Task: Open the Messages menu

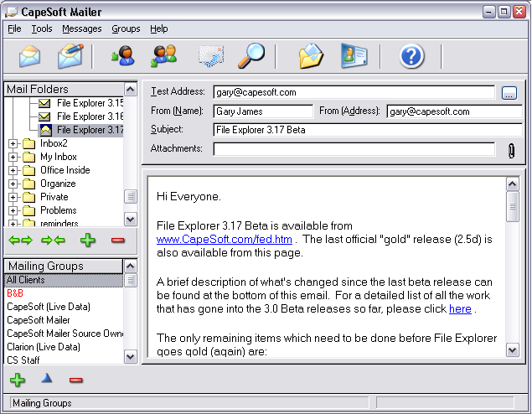Action: point(82,28)
